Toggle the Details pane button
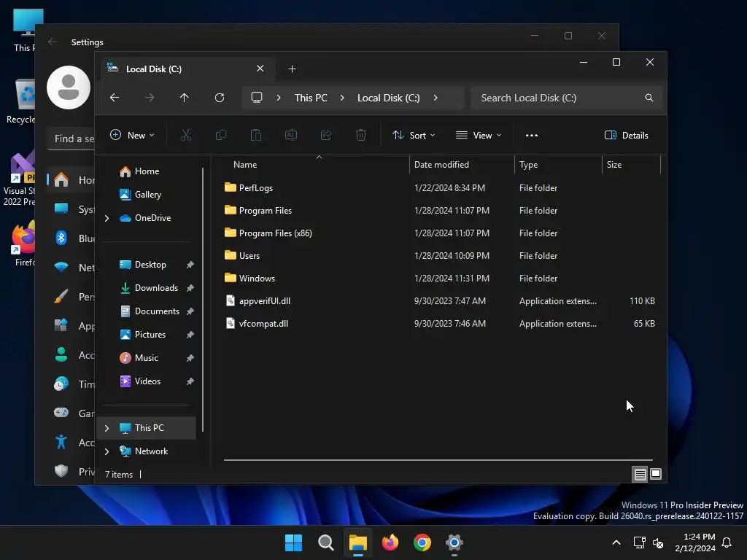Image resolution: width=747 pixels, height=560 pixels. [626, 135]
